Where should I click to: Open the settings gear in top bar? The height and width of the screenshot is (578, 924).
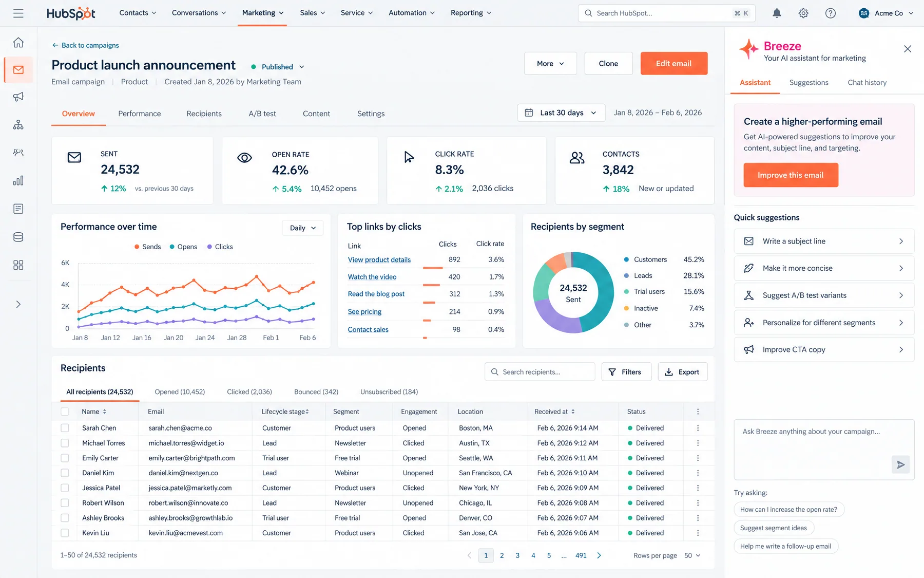click(x=803, y=13)
